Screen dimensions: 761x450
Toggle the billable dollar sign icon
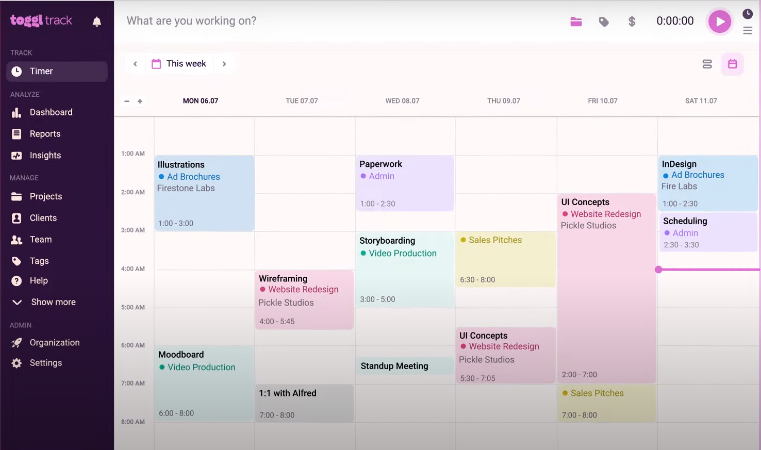coord(632,21)
